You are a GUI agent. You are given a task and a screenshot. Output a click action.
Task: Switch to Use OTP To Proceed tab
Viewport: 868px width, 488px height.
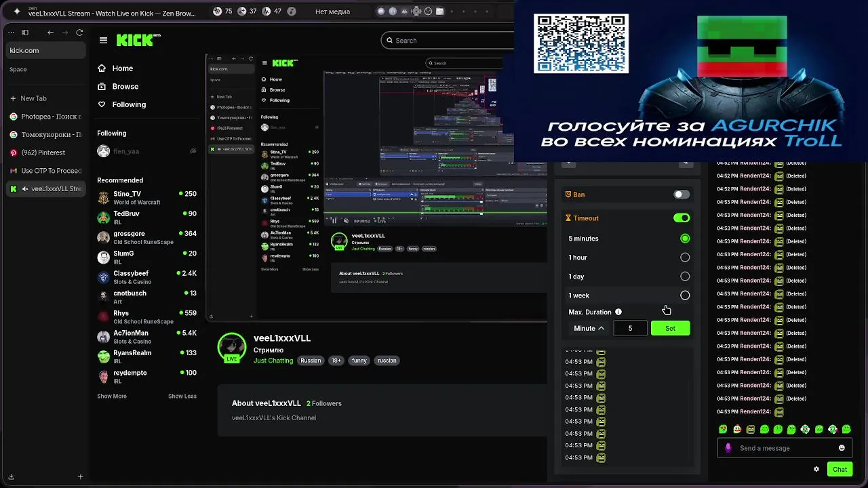click(45, 171)
